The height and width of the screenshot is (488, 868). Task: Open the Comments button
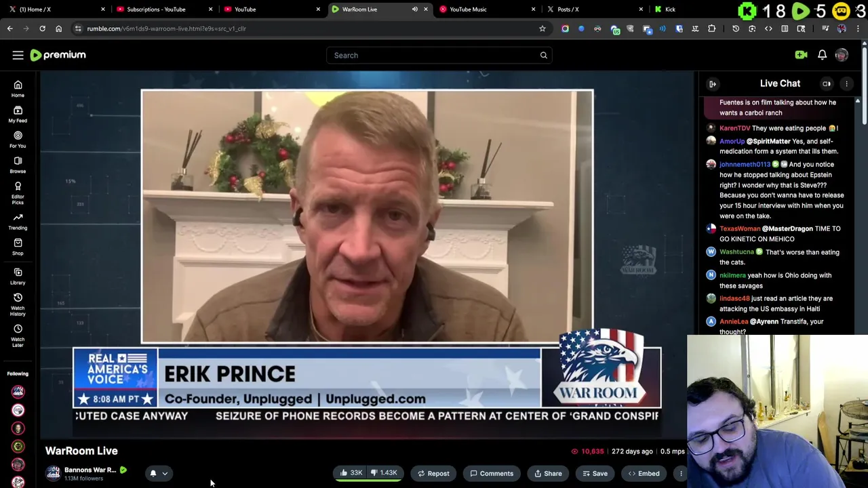click(x=492, y=474)
